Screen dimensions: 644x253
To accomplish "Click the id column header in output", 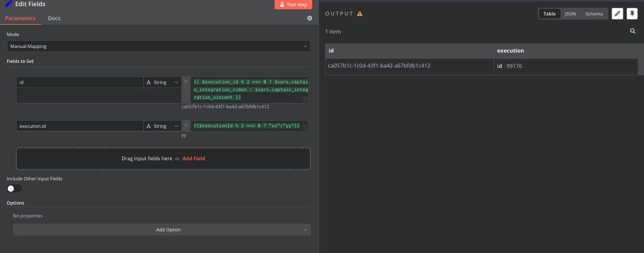I will tap(410, 51).
